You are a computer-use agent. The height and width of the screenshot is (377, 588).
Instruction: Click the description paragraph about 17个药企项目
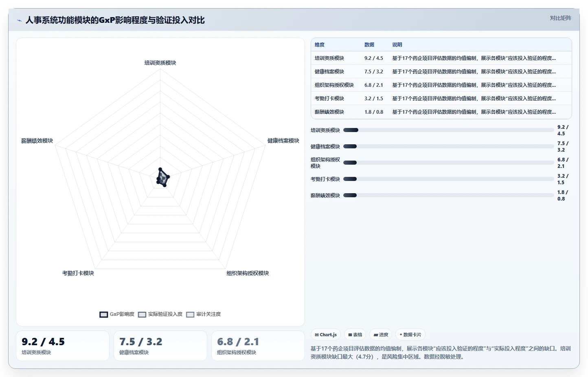[x=441, y=353]
